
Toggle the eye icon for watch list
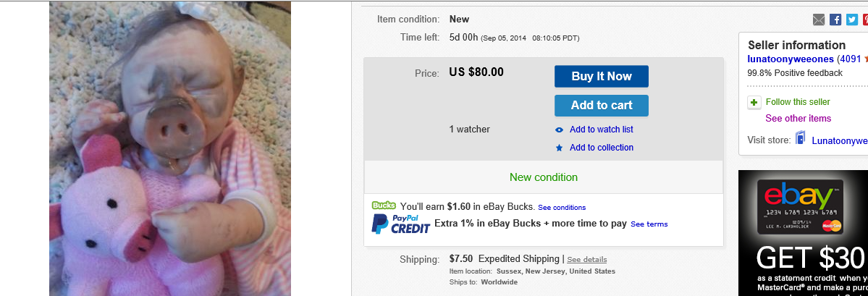559,130
